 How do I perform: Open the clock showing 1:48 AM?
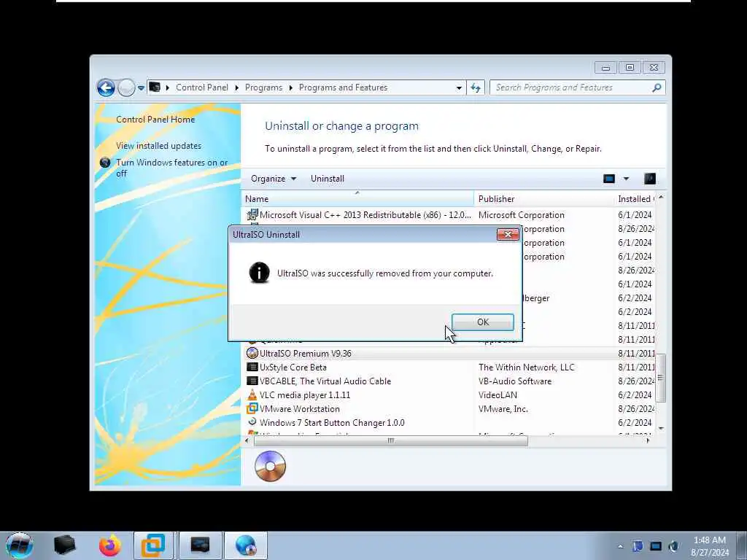(710, 546)
